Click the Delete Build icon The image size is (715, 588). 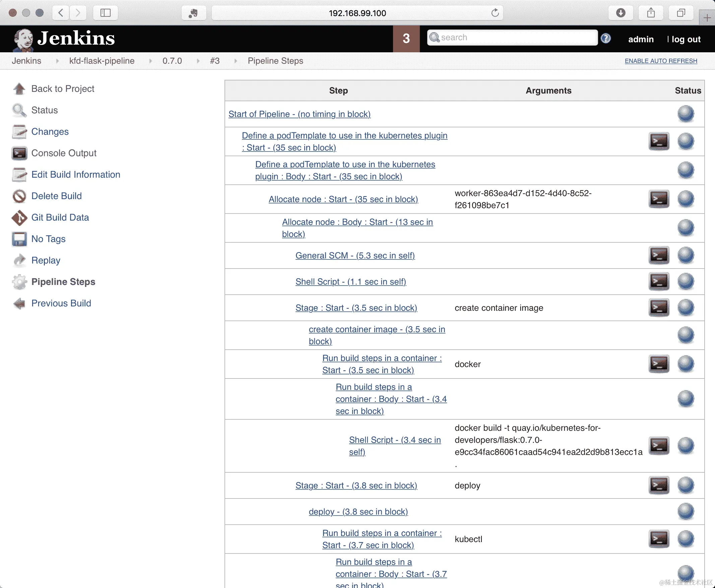coord(19,196)
